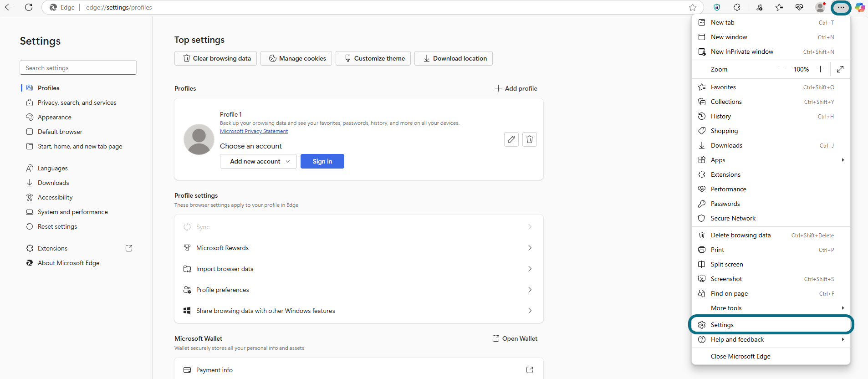Viewport: 868px width, 379px height.
Task: Click Clear browsing data button
Action: [x=216, y=58]
